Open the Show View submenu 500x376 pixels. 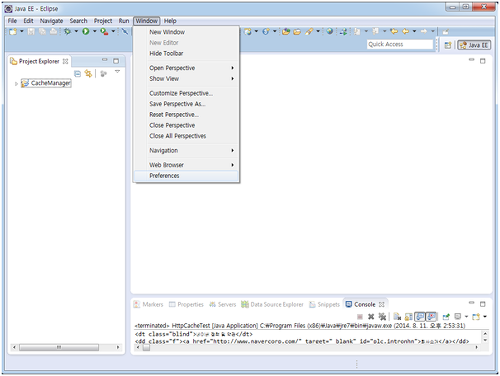pyautogui.click(x=187, y=79)
